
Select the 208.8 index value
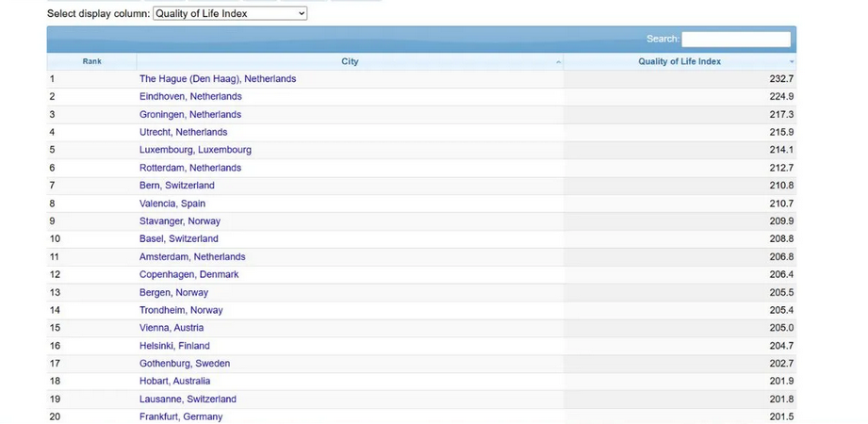(781, 238)
